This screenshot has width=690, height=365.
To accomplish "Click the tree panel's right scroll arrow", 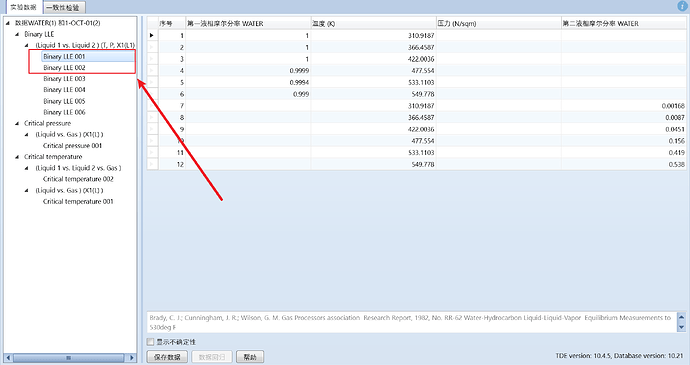I will 131,358.
